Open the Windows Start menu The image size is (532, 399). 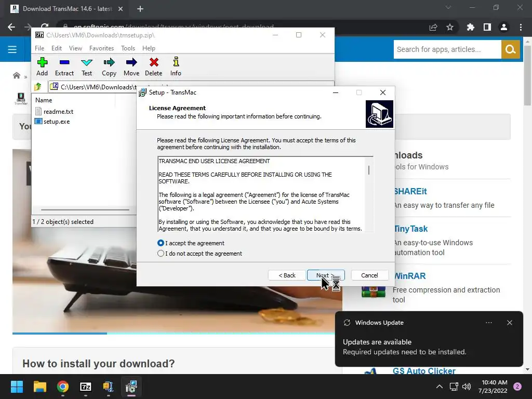17,387
